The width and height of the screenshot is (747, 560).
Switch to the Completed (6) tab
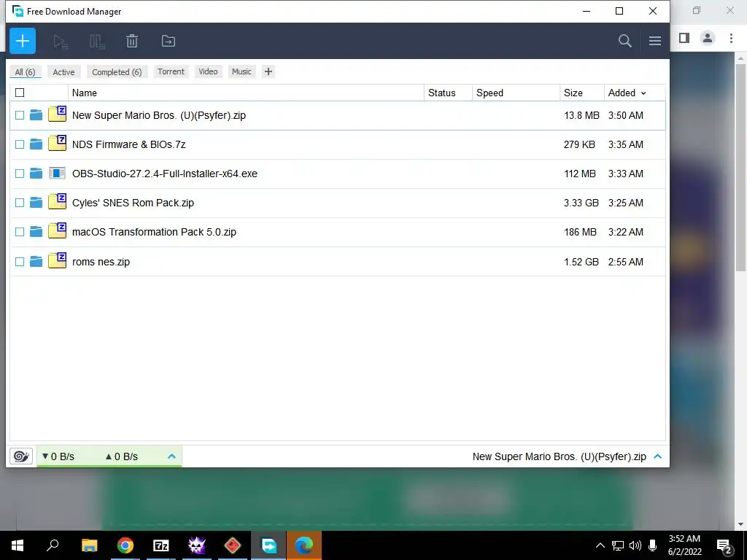coord(117,72)
